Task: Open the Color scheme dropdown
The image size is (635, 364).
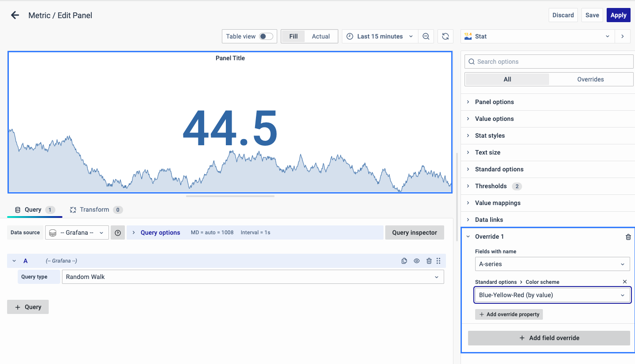Action: click(552, 295)
